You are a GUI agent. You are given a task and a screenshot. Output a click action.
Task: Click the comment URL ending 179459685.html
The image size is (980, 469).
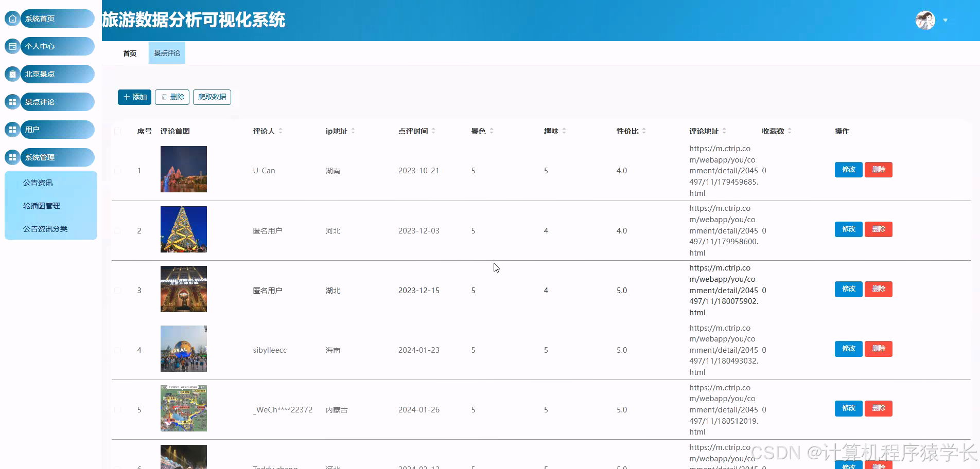(724, 171)
